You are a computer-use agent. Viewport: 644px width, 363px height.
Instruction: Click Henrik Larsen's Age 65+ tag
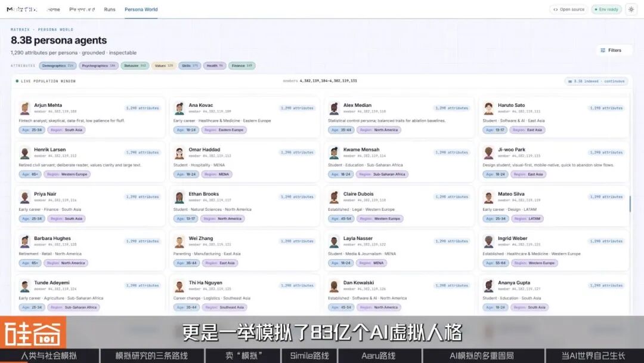tap(30, 174)
